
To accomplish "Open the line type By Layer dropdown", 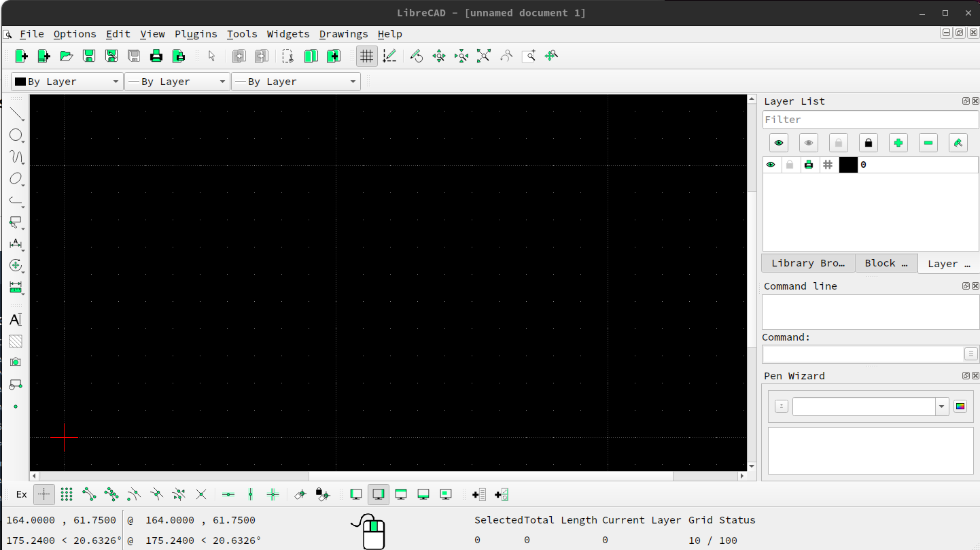I will (x=296, y=82).
